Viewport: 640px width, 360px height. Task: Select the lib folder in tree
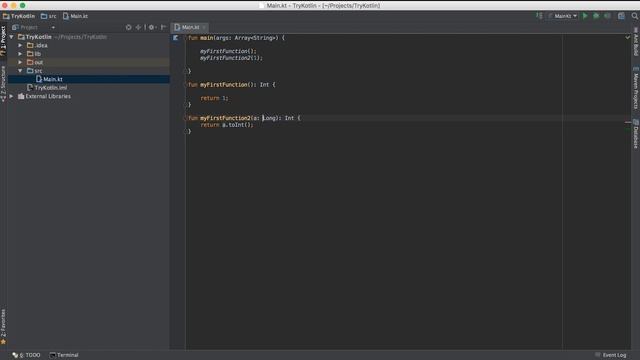34,54
